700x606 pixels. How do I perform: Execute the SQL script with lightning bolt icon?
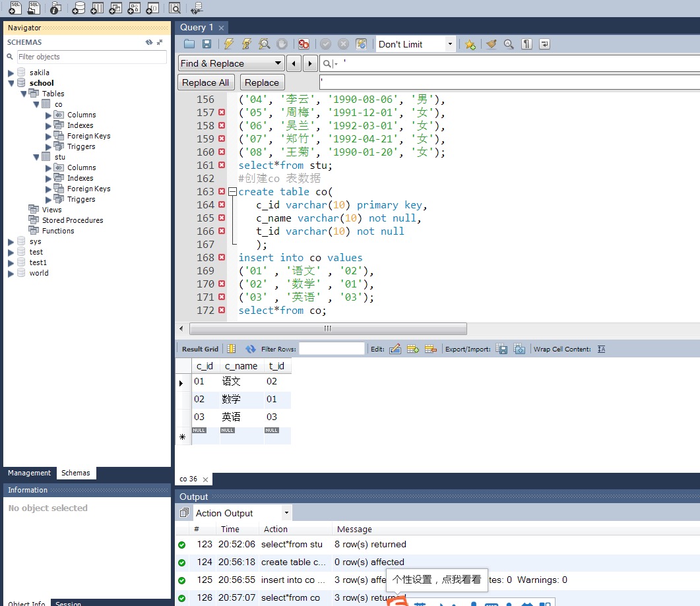pos(228,44)
